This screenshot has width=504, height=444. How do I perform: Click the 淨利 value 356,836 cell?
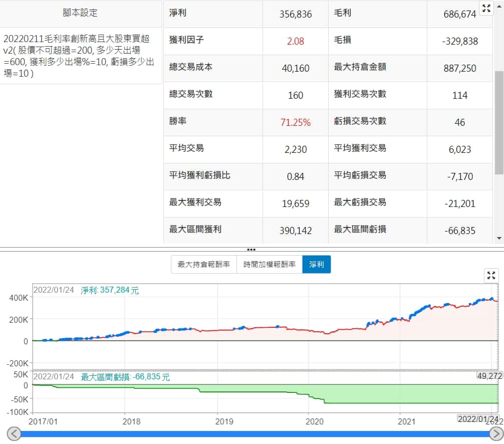[296, 14]
